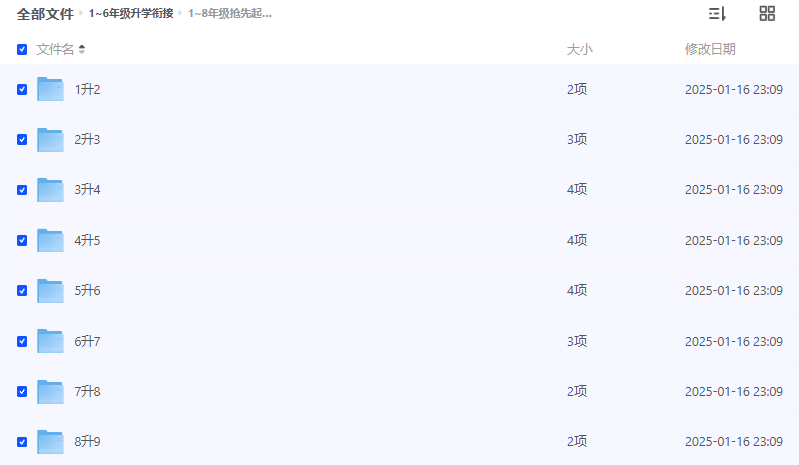Screen dimensions: 799x465
Task: Select current breadcrumb 1~8年级抢先起…
Action: (230, 14)
